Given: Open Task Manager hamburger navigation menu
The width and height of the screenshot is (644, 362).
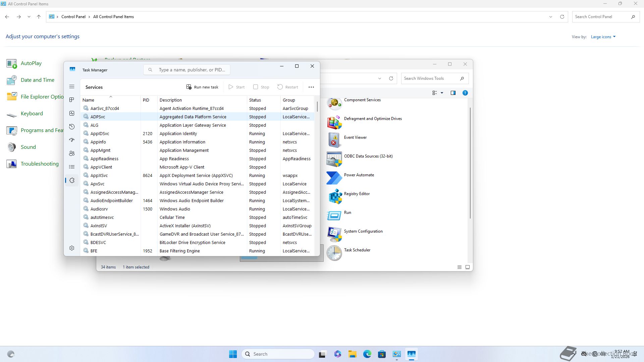Looking at the screenshot, I should (72, 87).
